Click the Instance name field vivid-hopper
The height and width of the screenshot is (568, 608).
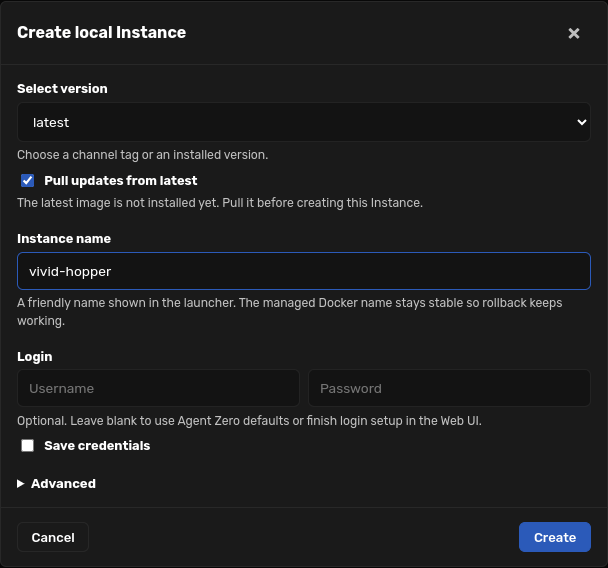304,271
